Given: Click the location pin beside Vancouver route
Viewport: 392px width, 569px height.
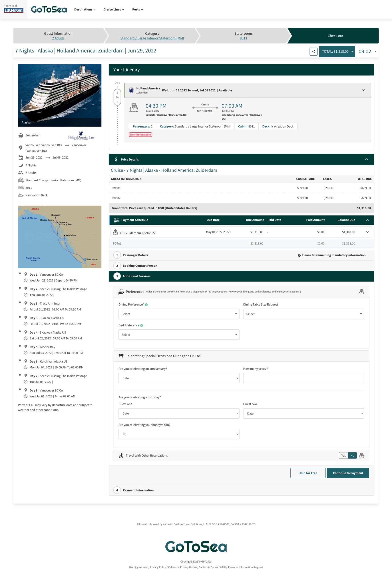Looking at the screenshot, I should pyautogui.click(x=21, y=148).
